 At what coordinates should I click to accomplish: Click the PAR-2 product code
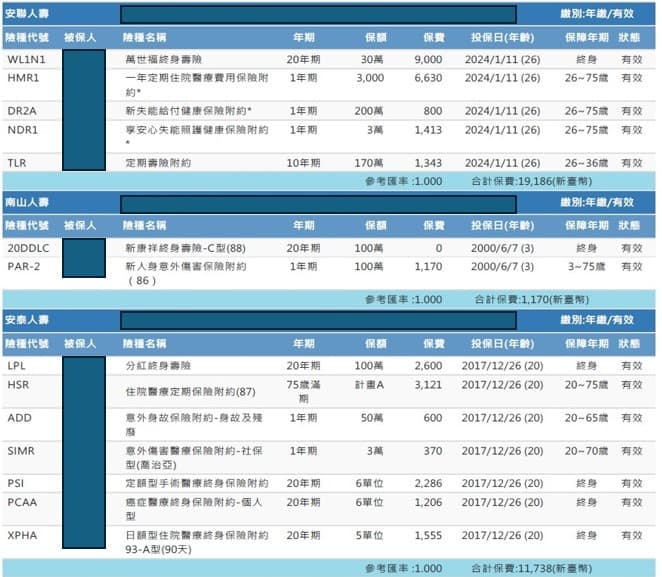(24, 267)
